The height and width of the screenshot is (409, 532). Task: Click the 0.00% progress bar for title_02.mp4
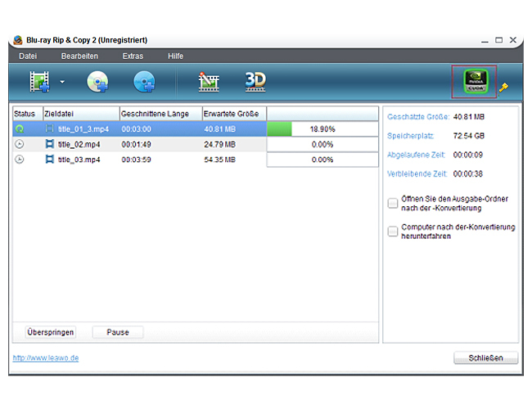(x=322, y=144)
